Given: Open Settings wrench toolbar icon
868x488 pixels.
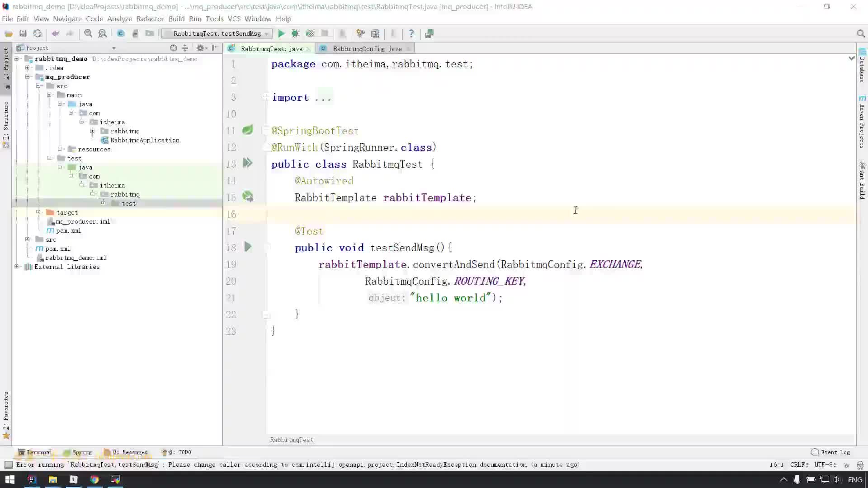Looking at the screenshot, I should pos(360,33).
